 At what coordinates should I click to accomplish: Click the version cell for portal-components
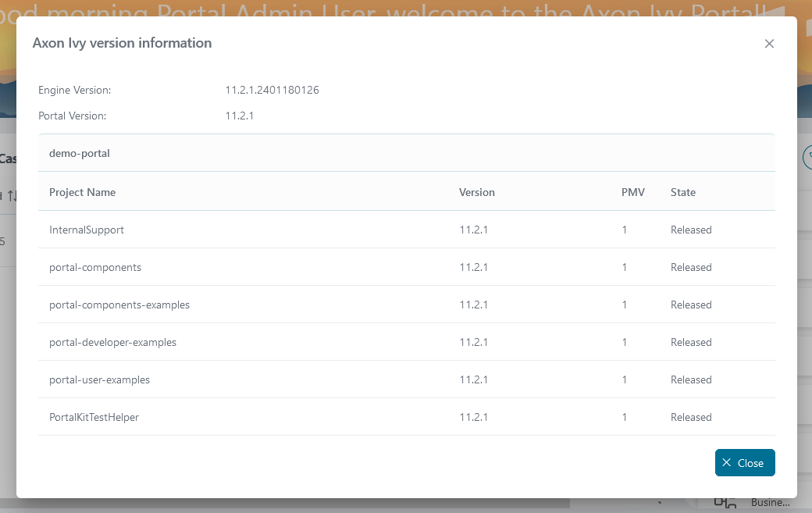473,268
